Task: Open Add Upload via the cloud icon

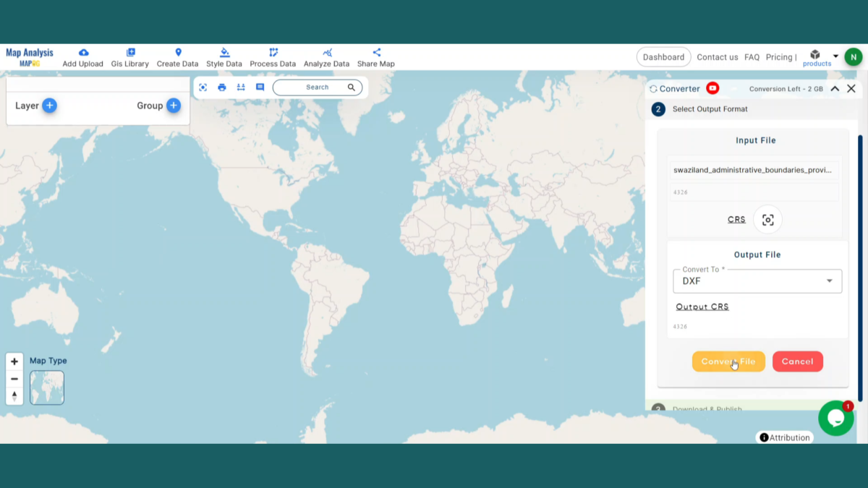Action: tap(82, 53)
